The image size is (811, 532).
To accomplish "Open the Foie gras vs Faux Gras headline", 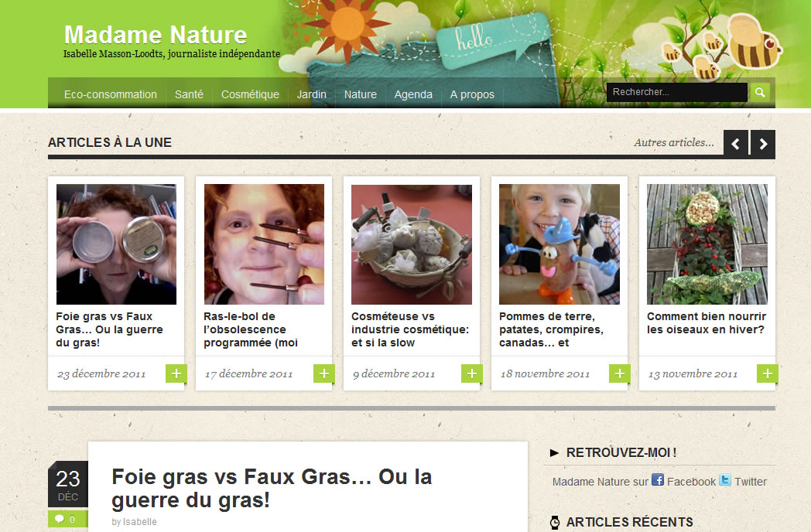I will point(272,488).
